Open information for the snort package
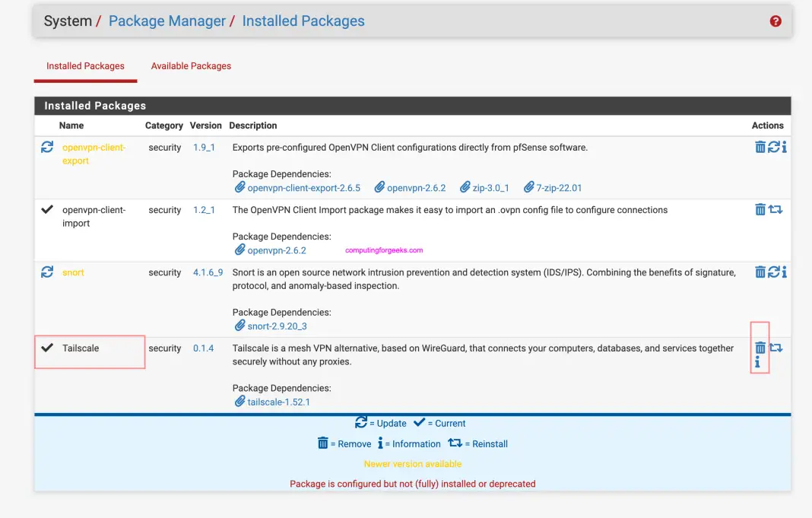812x518 pixels. [785, 272]
